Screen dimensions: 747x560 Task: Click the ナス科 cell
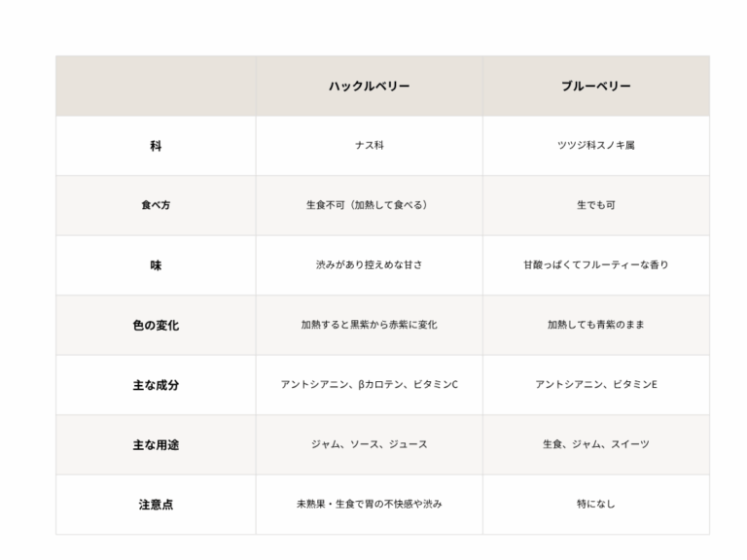tap(369, 146)
